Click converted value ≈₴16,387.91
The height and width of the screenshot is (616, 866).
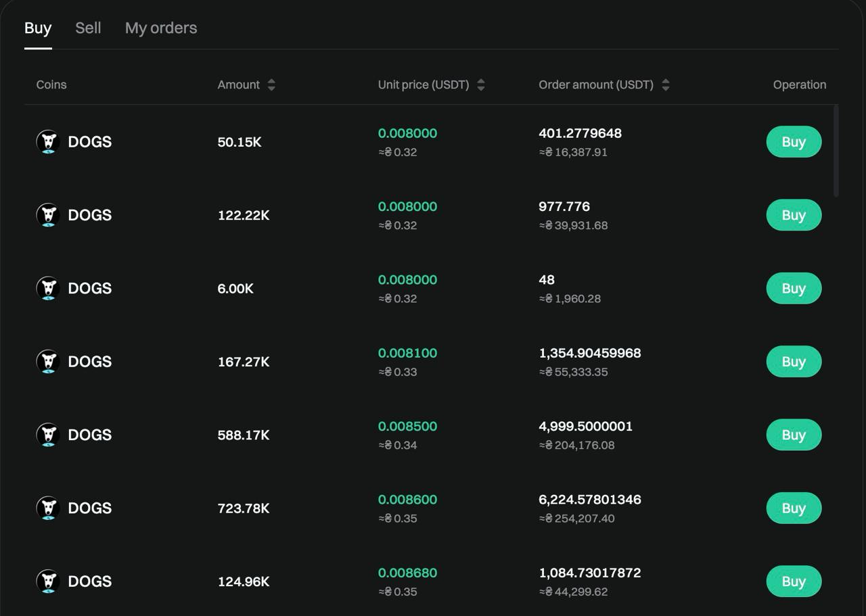point(573,152)
